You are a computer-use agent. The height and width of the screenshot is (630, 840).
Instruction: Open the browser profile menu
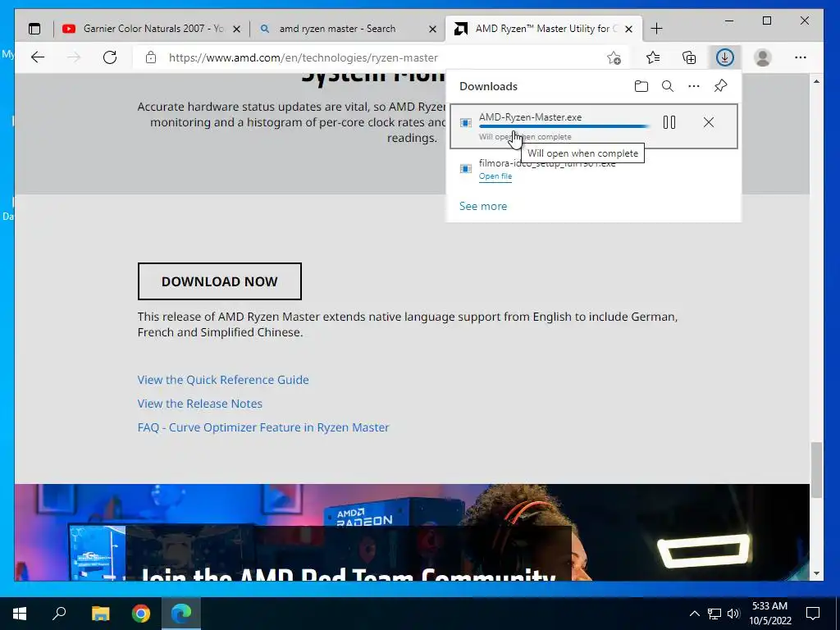click(762, 57)
